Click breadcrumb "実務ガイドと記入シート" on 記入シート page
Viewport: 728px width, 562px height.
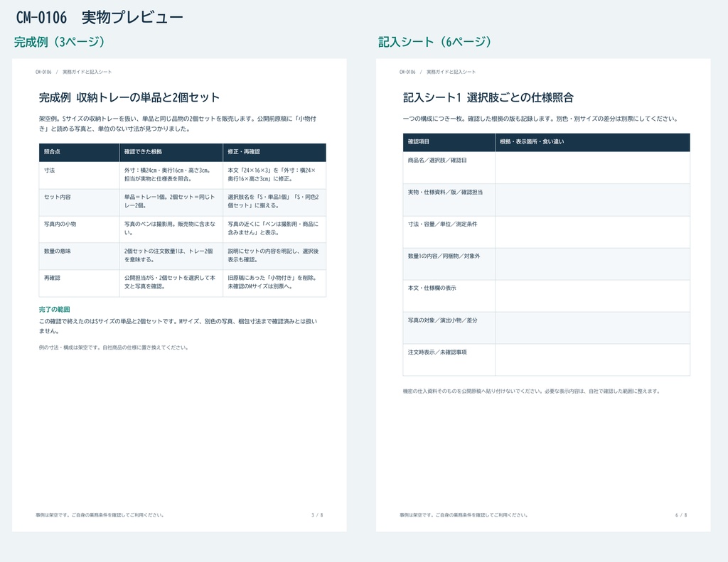(x=451, y=72)
